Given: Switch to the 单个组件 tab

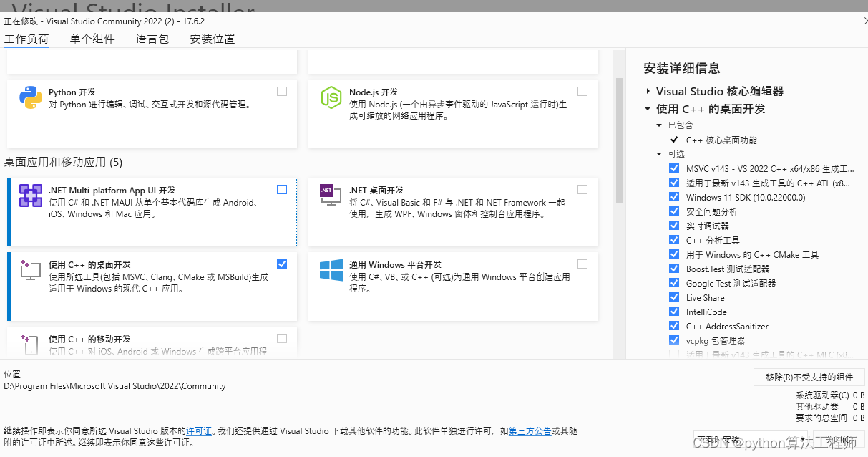Looking at the screenshot, I should point(92,39).
